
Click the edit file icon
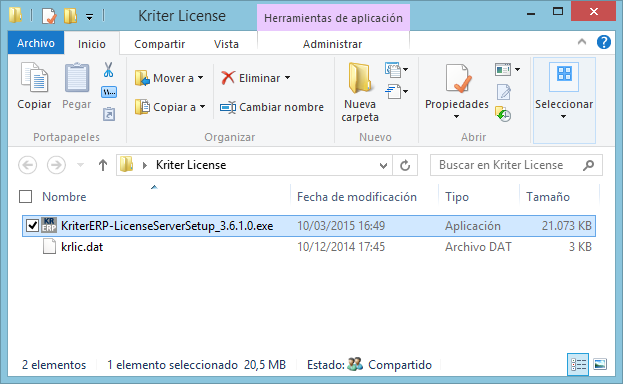[x=503, y=92]
